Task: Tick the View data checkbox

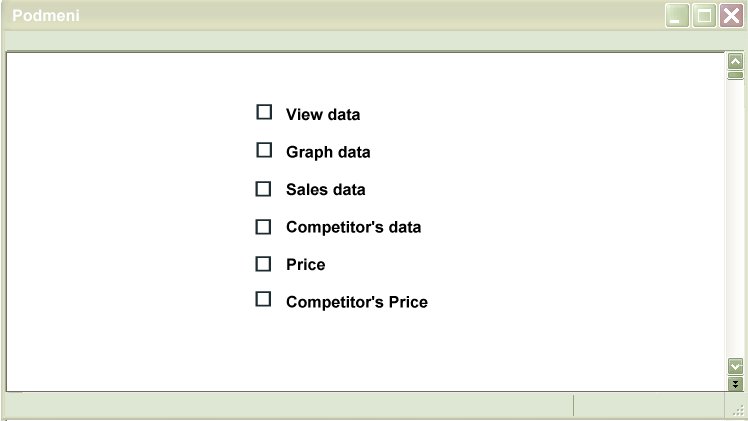Action: [264, 112]
